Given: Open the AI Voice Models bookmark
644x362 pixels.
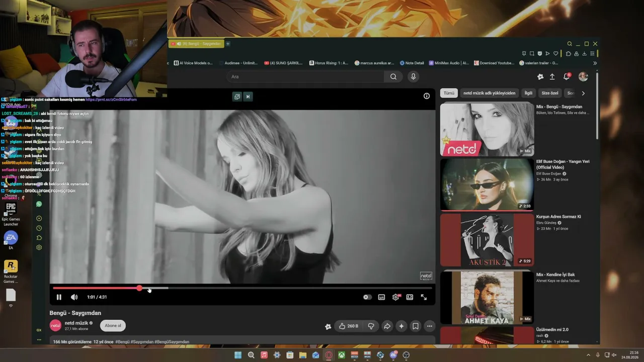Looking at the screenshot, I should click(x=193, y=63).
